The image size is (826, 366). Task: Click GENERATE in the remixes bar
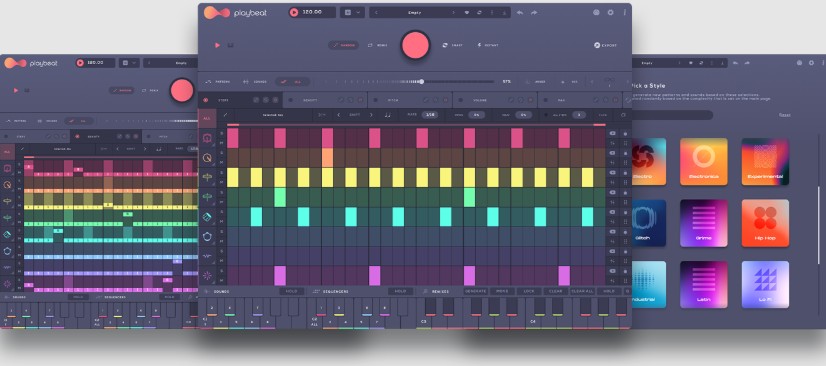tap(475, 291)
